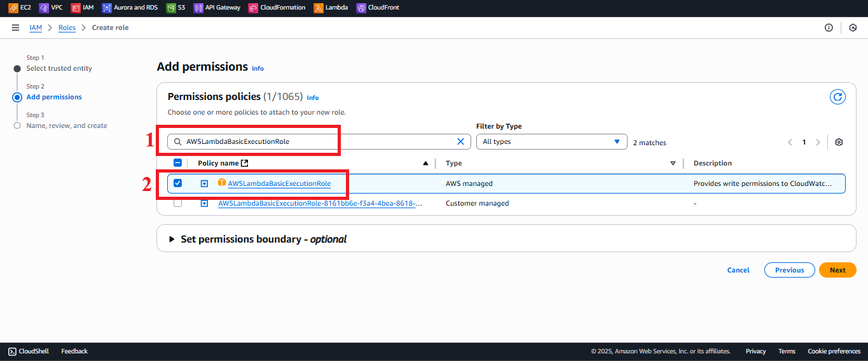Open AWSLambdaBasicExecutionRole-8161bb6e policy link
This screenshot has width=868, height=361.
(320, 204)
